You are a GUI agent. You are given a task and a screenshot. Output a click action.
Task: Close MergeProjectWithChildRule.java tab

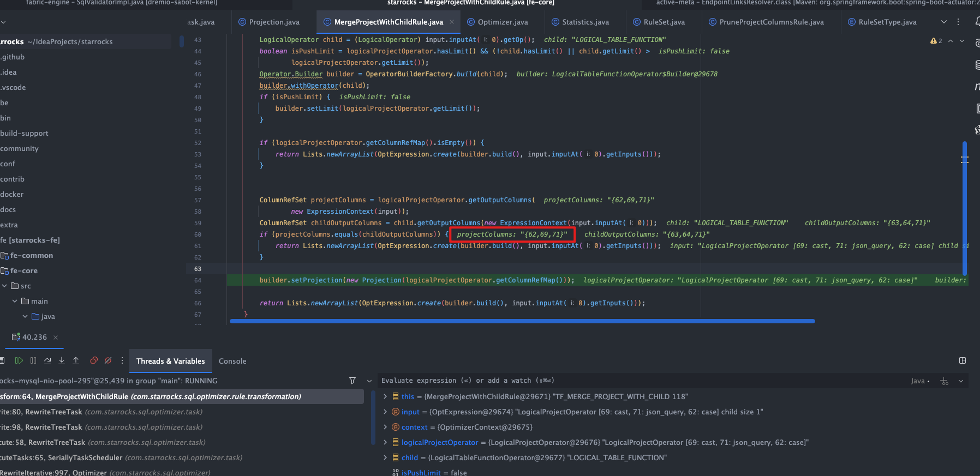point(452,22)
